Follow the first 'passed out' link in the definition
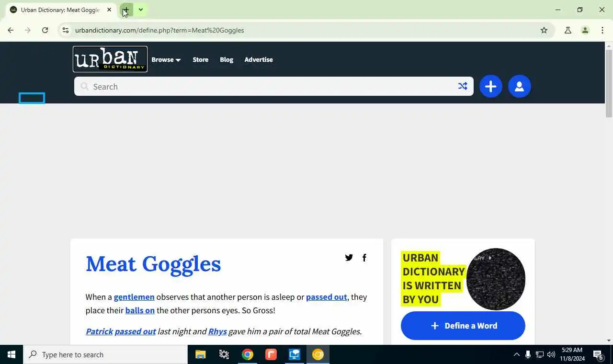Viewport: 613px width, 364px height. point(327,297)
